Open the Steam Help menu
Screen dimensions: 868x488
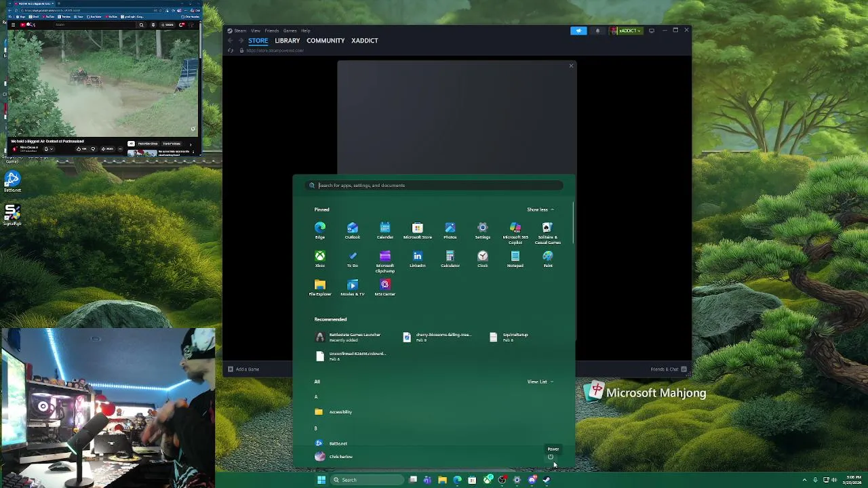(x=306, y=30)
